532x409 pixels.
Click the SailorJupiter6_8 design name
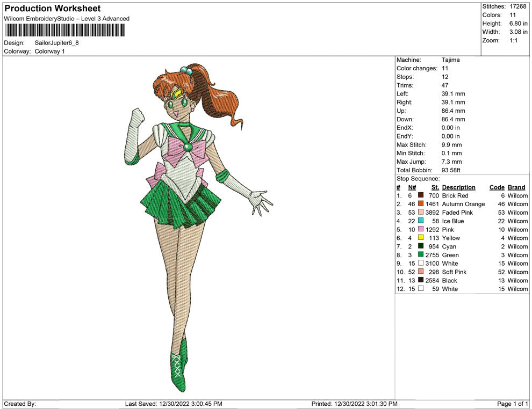(56, 43)
